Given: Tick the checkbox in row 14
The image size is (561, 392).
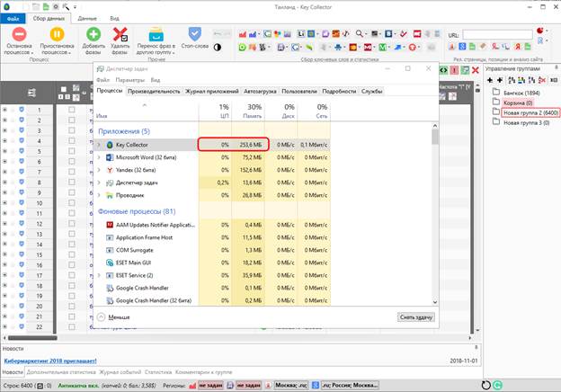Looking at the screenshot, I should [x=72, y=244].
